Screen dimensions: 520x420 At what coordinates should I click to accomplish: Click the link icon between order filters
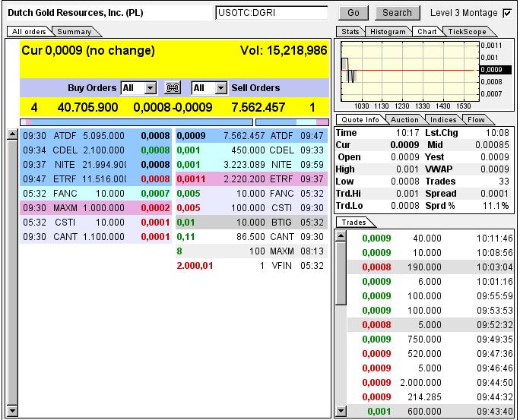(x=173, y=88)
